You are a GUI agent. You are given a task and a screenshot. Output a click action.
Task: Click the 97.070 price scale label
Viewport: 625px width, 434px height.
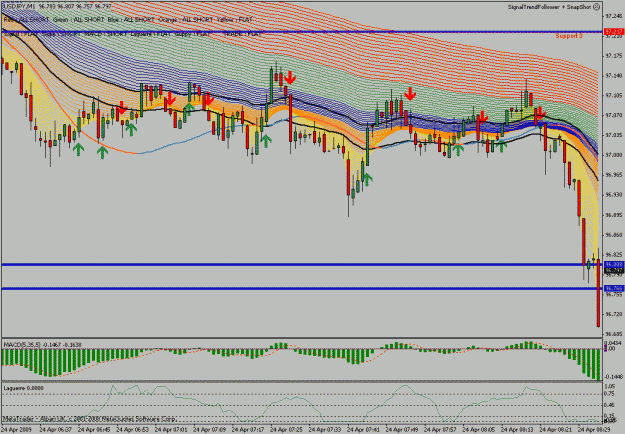click(613, 116)
